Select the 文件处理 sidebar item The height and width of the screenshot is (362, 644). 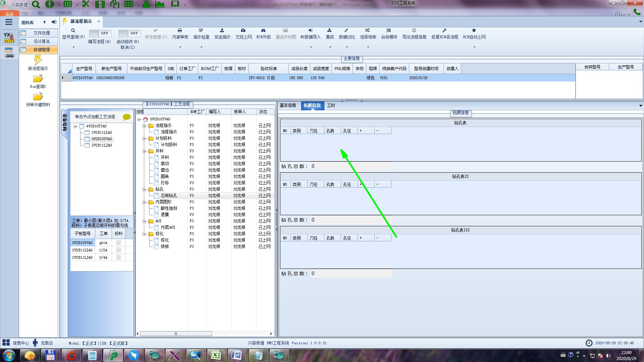pos(39,33)
